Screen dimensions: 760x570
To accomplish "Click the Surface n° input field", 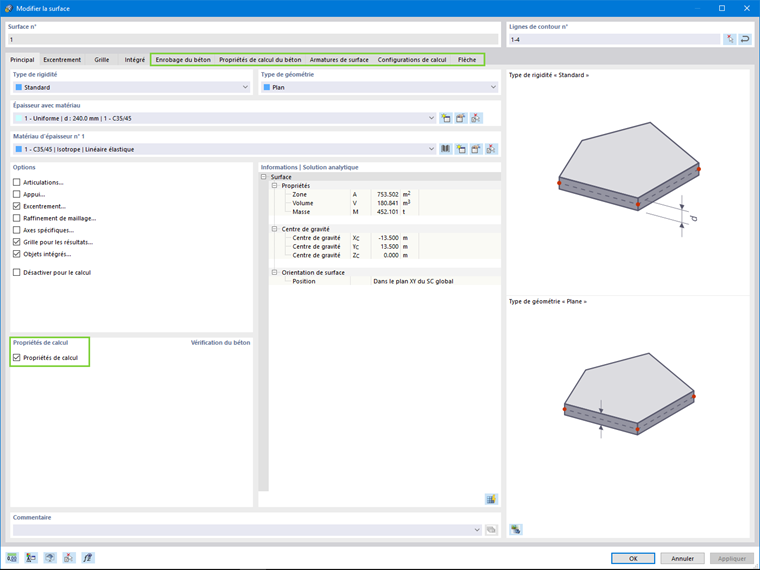I will (253, 39).
